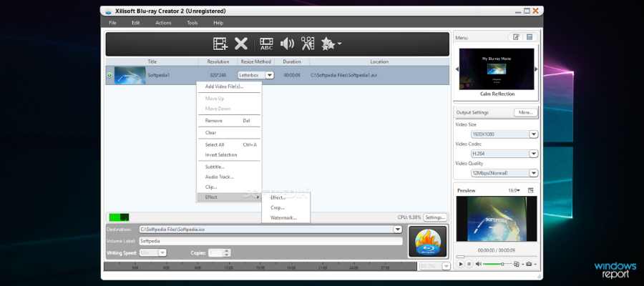Click the menu edit pencil icon
Screen dimensions: 644x286
coord(515,37)
